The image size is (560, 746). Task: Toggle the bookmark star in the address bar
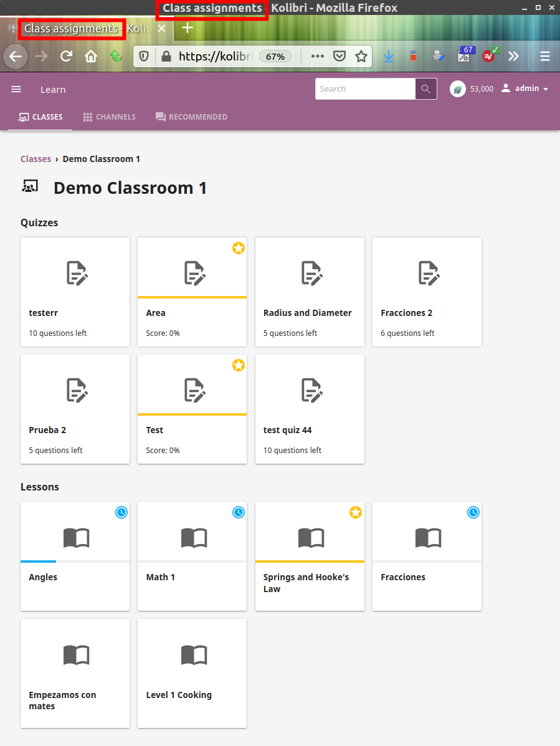tap(361, 56)
